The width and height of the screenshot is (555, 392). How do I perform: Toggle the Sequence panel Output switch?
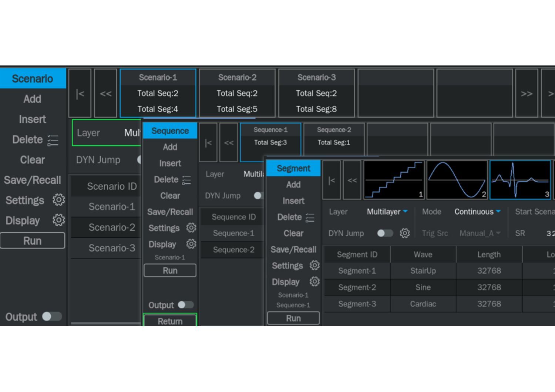coord(186,305)
